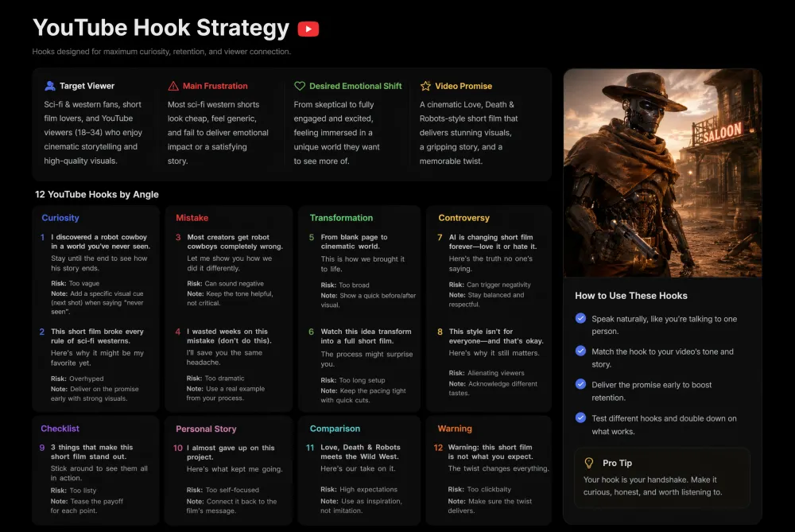The width and height of the screenshot is (795, 532).
Task: Click the 'Risk: Can sound negative' line
Action: click(225, 284)
